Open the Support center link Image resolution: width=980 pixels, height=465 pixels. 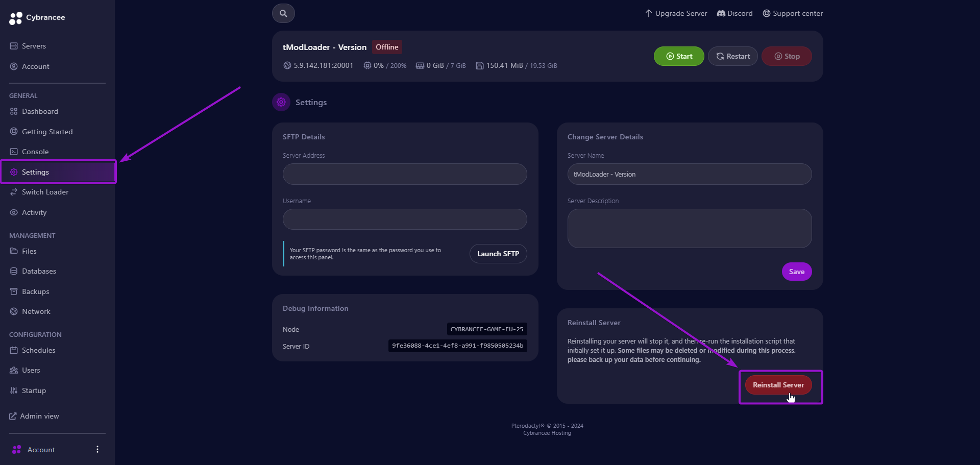(x=793, y=13)
